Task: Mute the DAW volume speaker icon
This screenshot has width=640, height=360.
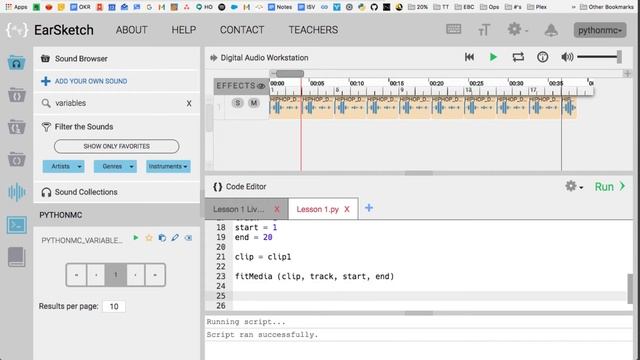Action: pyautogui.click(x=567, y=57)
